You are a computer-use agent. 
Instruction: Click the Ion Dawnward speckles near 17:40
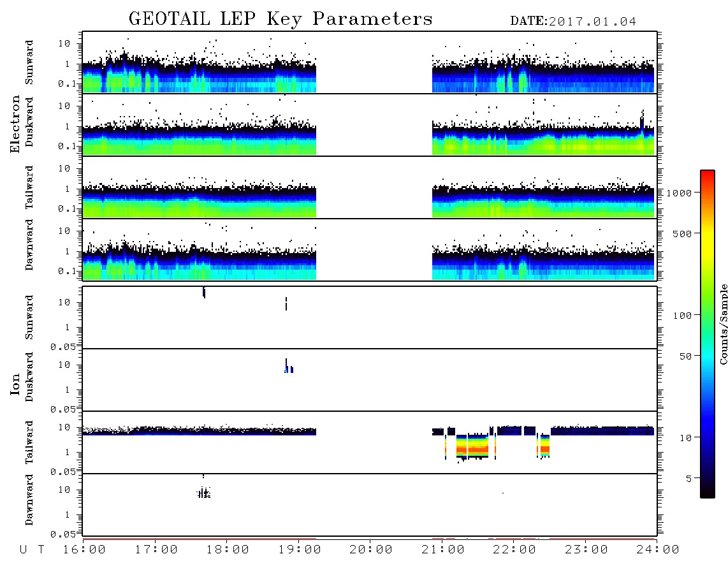(203, 492)
